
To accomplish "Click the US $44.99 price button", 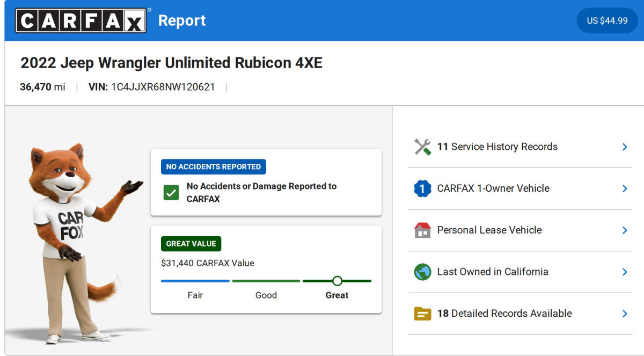I will pos(607,20).
